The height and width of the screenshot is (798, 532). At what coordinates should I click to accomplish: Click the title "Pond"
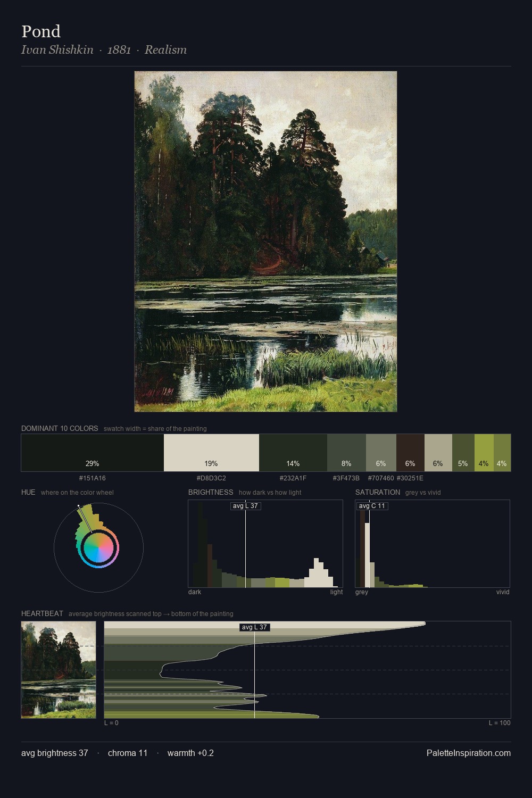pyautogui.click(x=41, y=31)
